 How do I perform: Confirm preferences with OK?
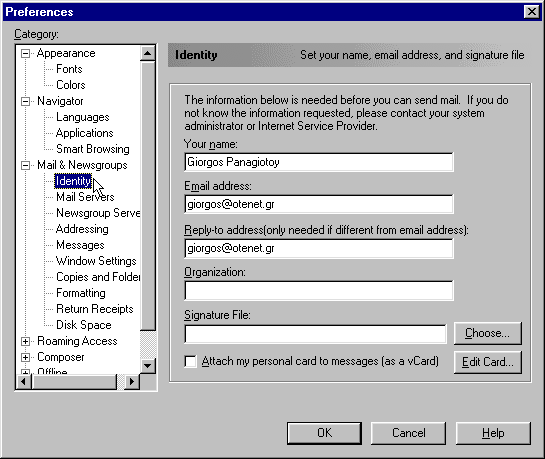pos(324,433)
